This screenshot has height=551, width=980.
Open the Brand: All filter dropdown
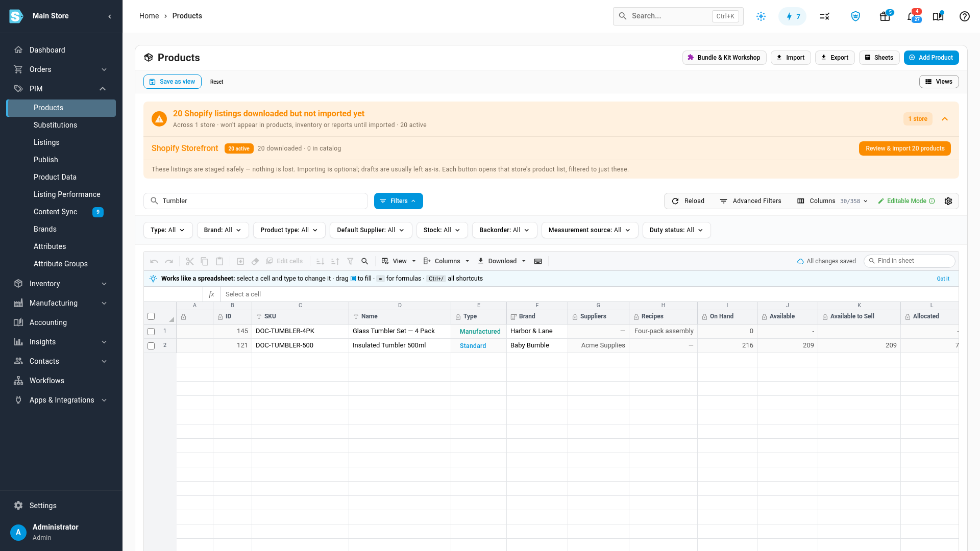pos(223,230)
